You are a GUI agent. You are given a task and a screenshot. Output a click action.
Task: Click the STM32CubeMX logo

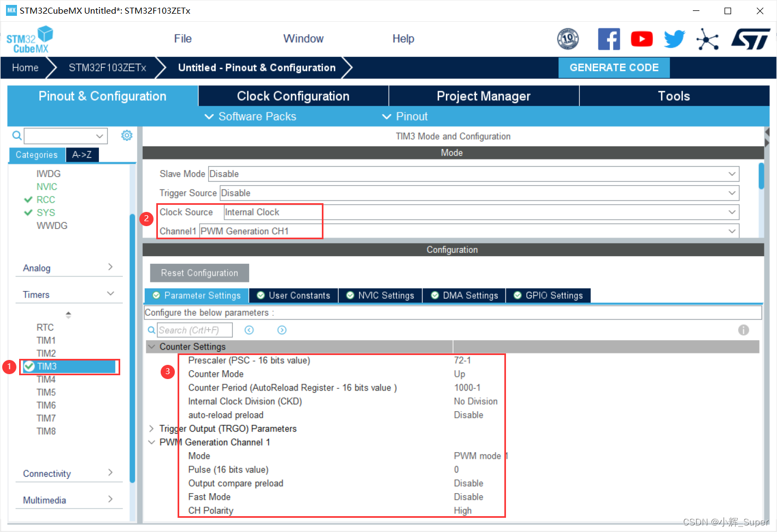coord(30,39)
